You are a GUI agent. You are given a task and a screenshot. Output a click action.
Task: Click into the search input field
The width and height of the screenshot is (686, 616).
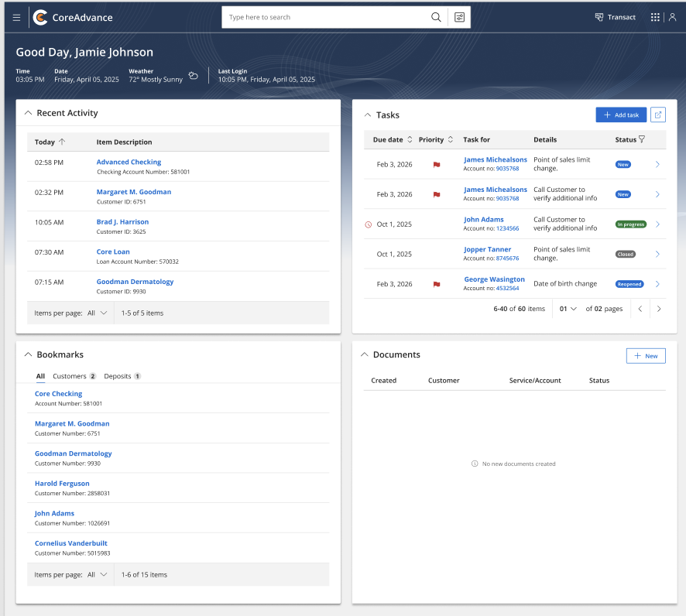[324, 17]
